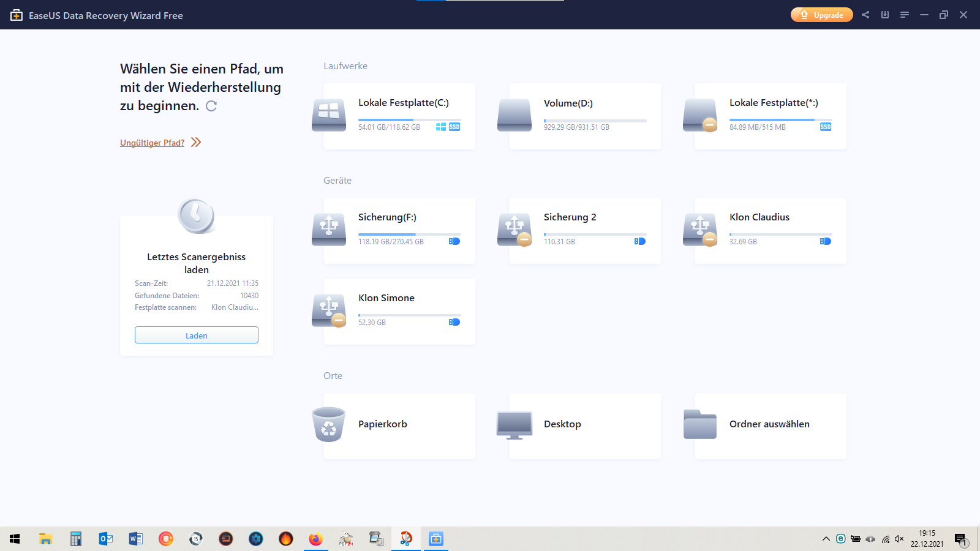Screen dimensions: 980x551
Task: Click the '54.01 GB/118.62 GB' size text
Action: click(389, 127)
